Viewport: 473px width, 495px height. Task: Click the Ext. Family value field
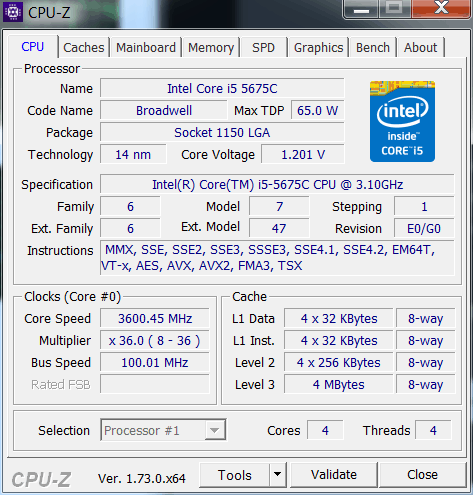[x=130, y=229]
